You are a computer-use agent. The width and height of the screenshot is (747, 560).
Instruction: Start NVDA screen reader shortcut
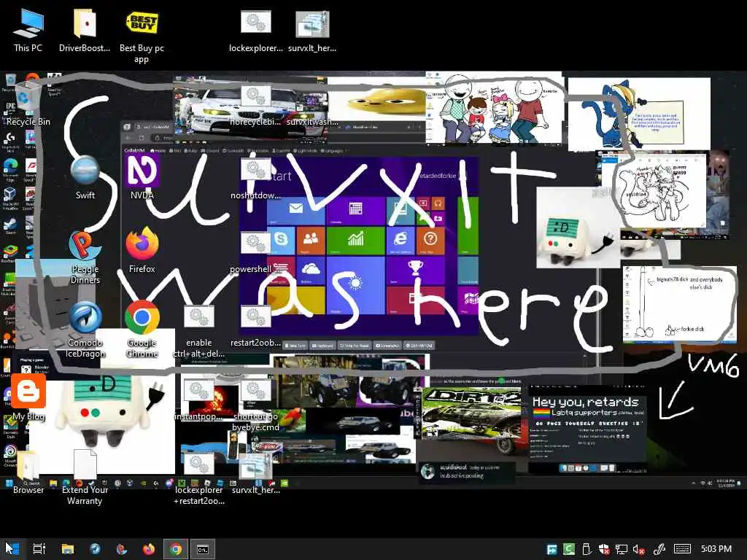click(x=142, y=177)
